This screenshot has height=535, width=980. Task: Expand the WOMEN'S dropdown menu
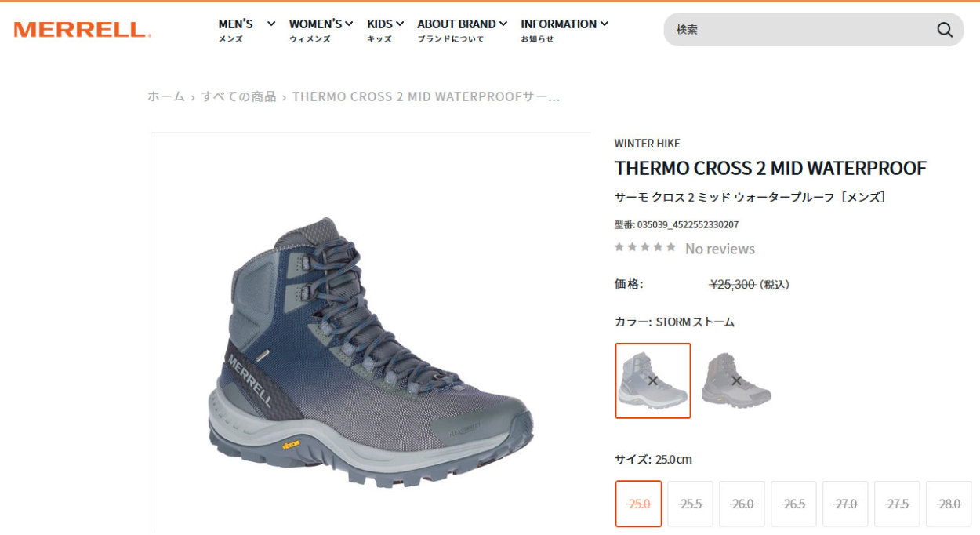321,30
